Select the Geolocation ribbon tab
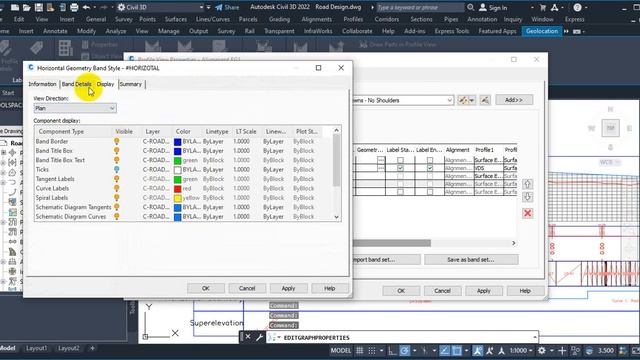 tap(542, 31)
